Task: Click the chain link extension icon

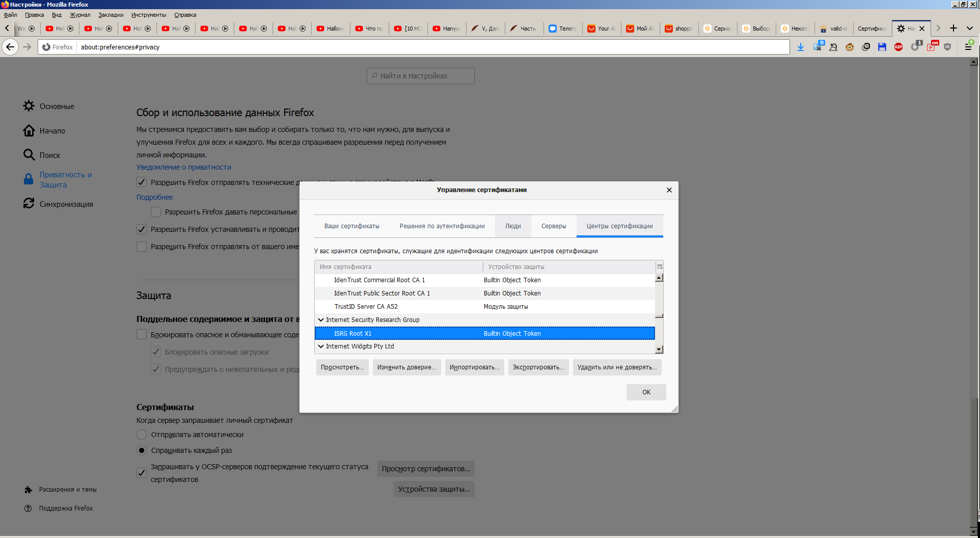Action: pyautogui.click(x=866, y=47)
